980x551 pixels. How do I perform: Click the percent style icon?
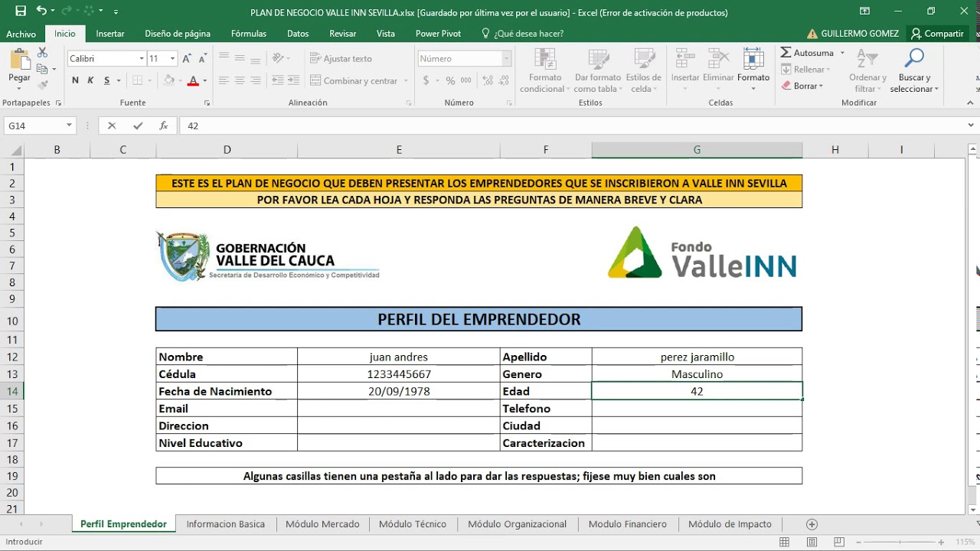point(450,80)
